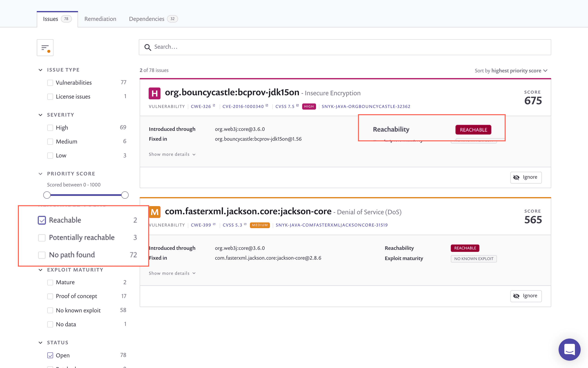Image resolution: width=588 pixels, height=368 pixels.
Task: Check the No path found filter
Action: (x=42, y=255)
